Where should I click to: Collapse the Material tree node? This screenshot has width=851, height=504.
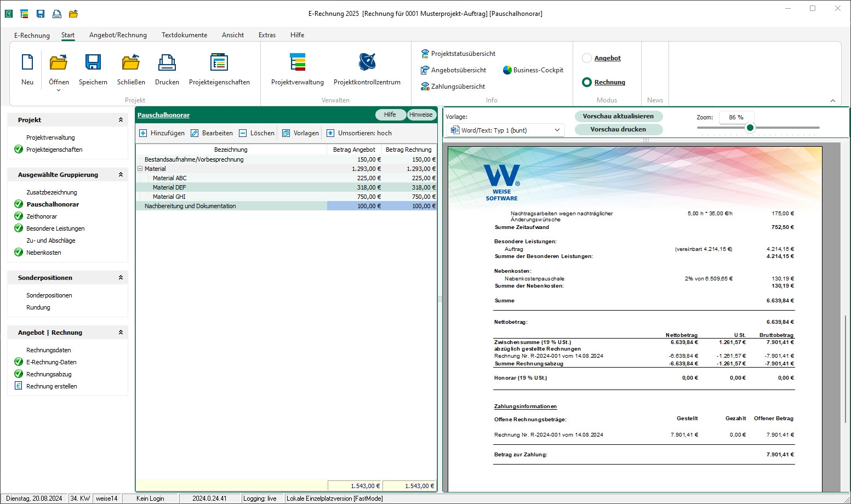140,169
